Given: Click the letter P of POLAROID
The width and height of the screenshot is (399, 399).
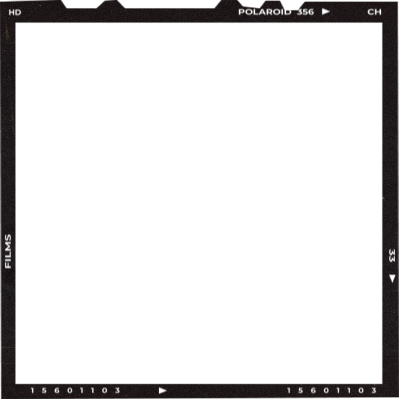Looking at the screenshot, I should [242, 12].
